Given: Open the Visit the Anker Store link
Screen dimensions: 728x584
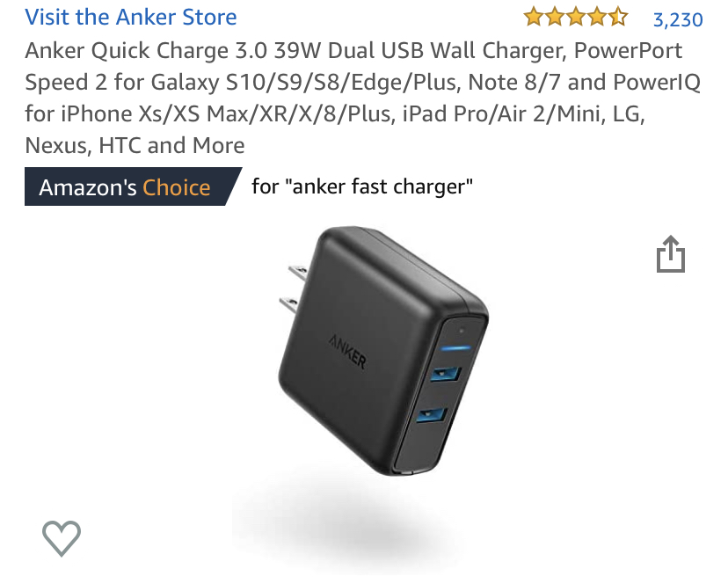Looking at the screenshot, I should [131, 18].
